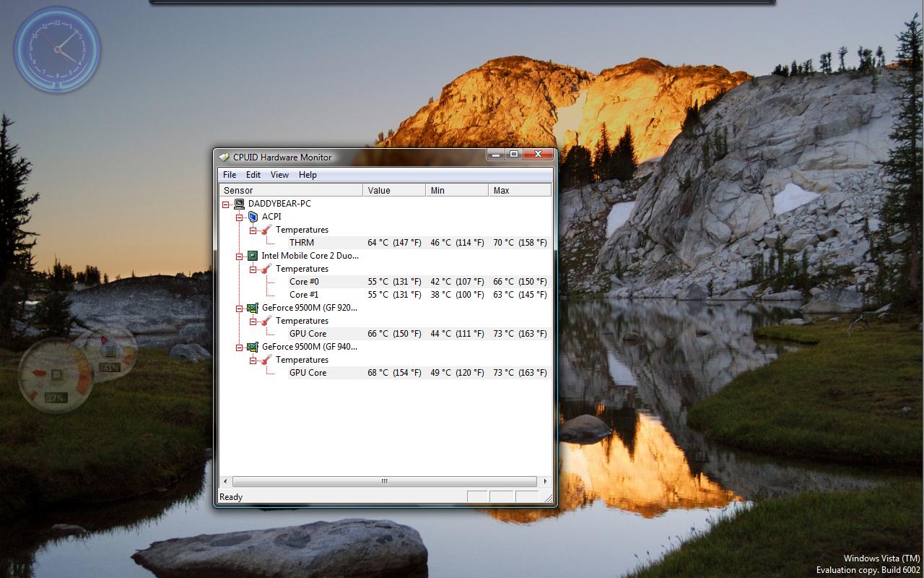Select GPU Core under GeForce GF 920

tap(419, 334)
